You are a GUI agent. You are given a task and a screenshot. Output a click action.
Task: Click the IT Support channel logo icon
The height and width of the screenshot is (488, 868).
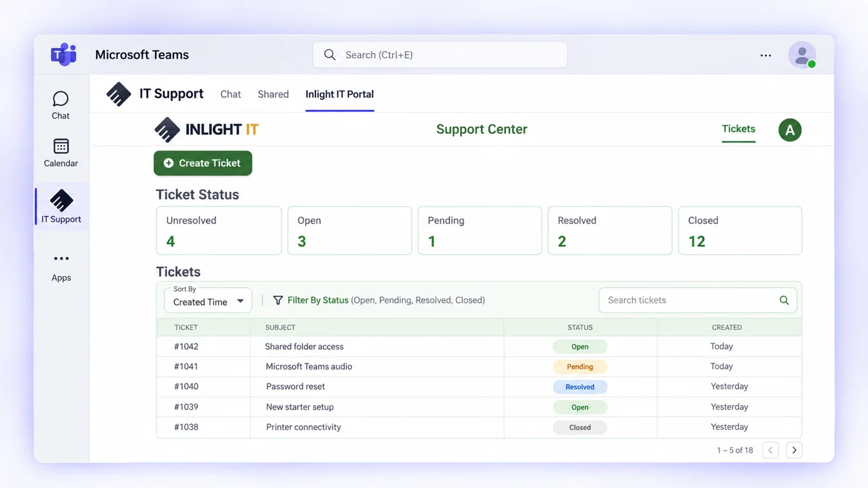[118, 94]
